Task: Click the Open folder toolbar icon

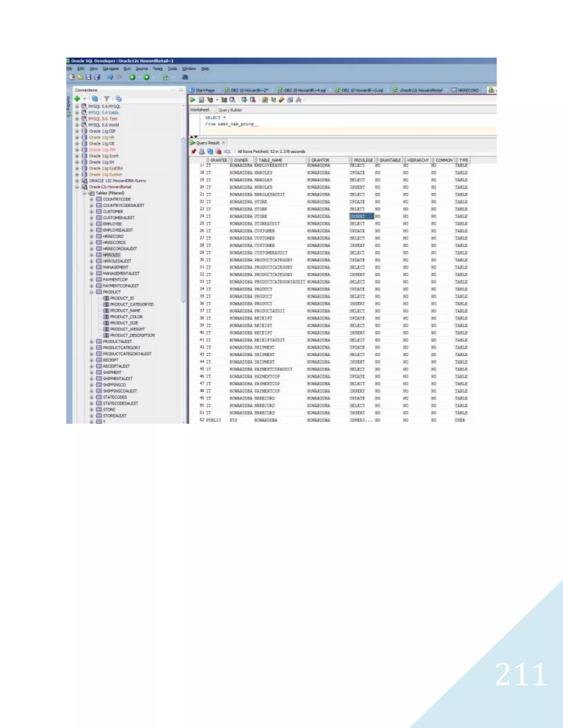Action: click(x=80, y=77)
